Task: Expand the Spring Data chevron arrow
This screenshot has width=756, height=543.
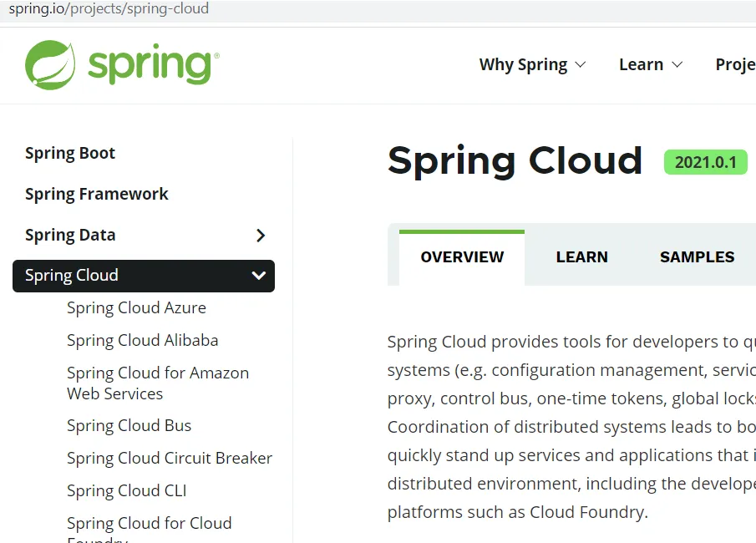Action: click(261, 236)
